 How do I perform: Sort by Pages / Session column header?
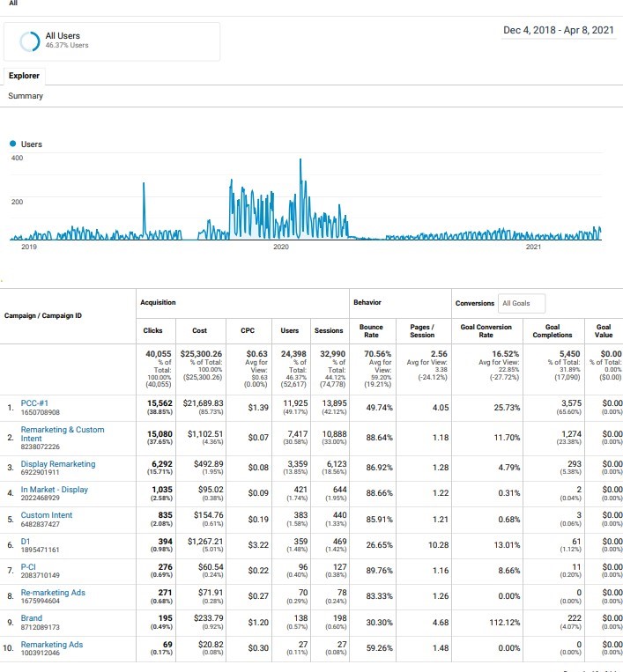pyautogui.click(x=422, y=330)
